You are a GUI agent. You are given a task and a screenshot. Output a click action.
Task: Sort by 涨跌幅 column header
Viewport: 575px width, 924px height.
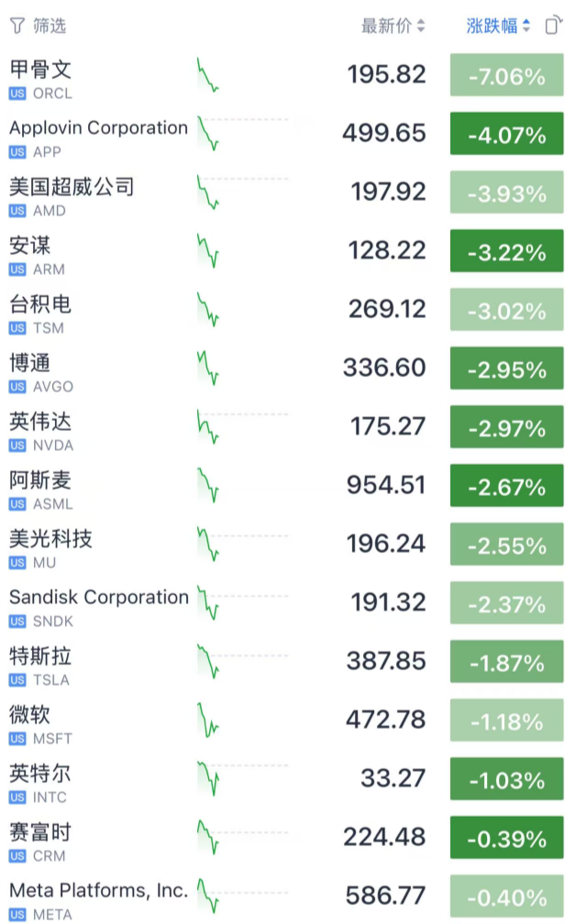click(498, 26)
